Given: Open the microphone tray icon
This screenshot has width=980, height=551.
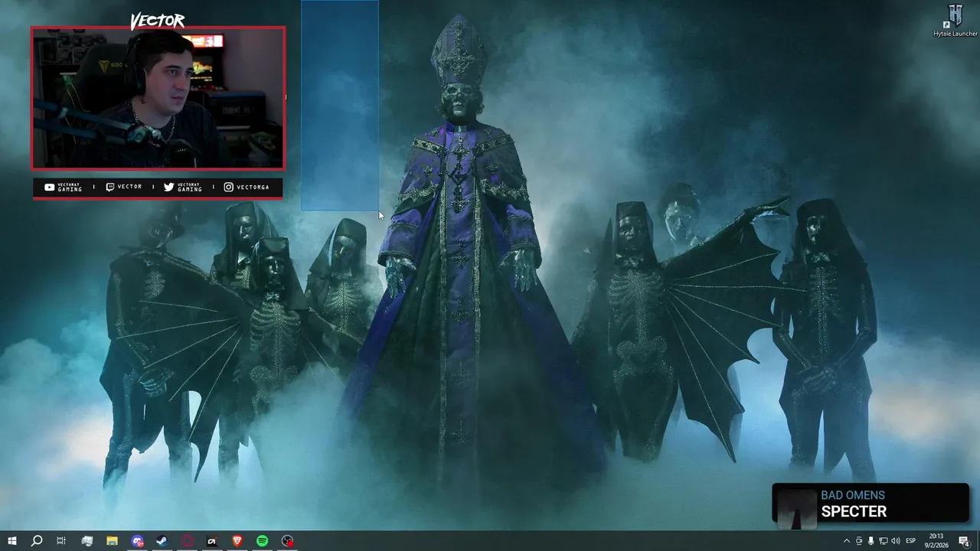Looking at the screenshot, I should pos(871,541).
